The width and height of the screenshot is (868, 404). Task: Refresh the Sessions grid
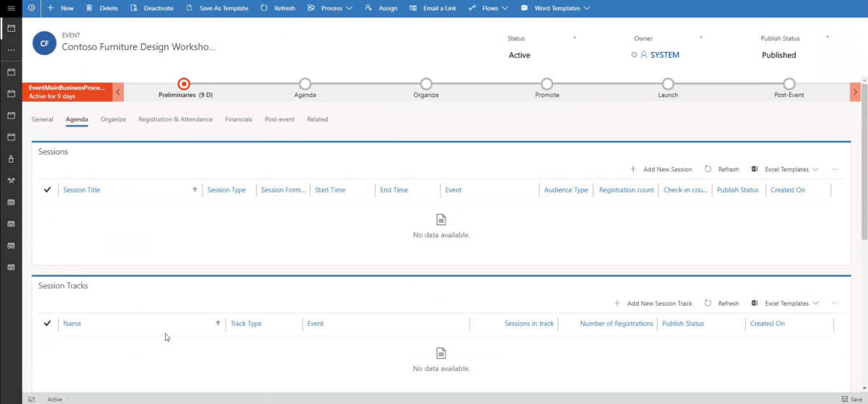(722, 169)
